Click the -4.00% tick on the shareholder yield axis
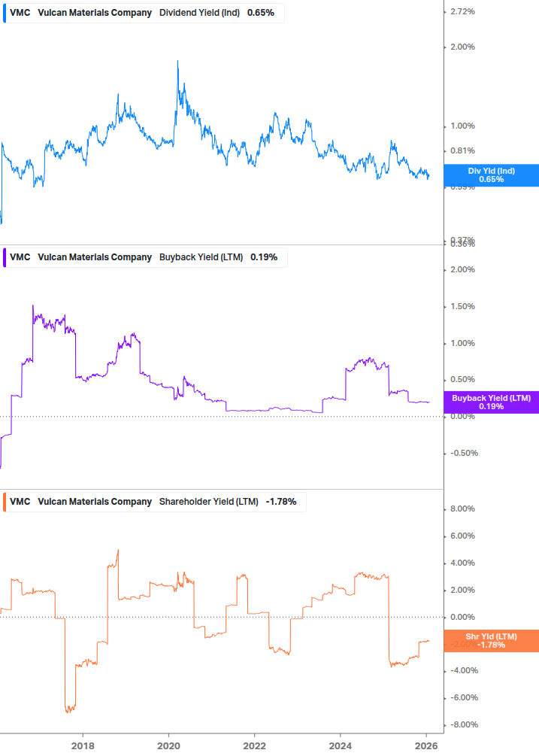Image resolution: width=539 pixels, height=756 pixels. point(464,671)
